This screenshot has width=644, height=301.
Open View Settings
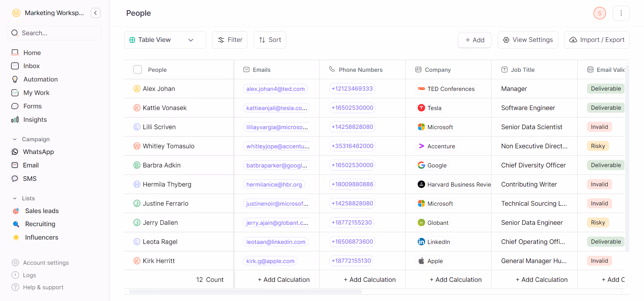click(528, 40)
